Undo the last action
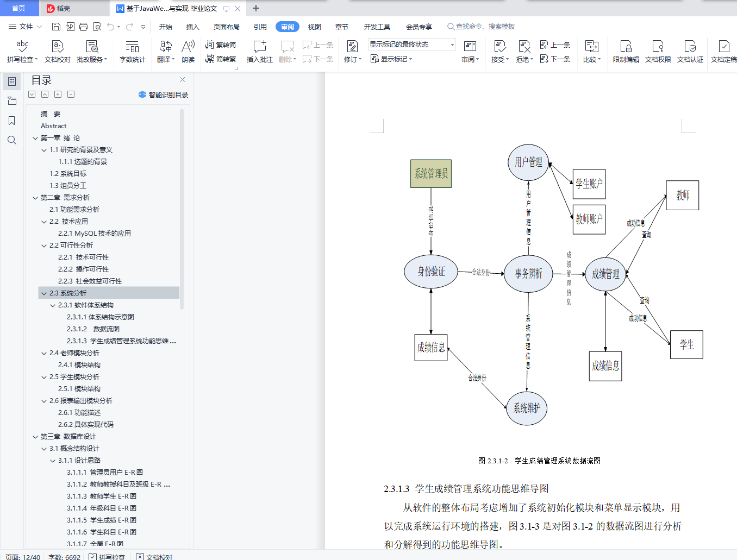 (111, 27)
